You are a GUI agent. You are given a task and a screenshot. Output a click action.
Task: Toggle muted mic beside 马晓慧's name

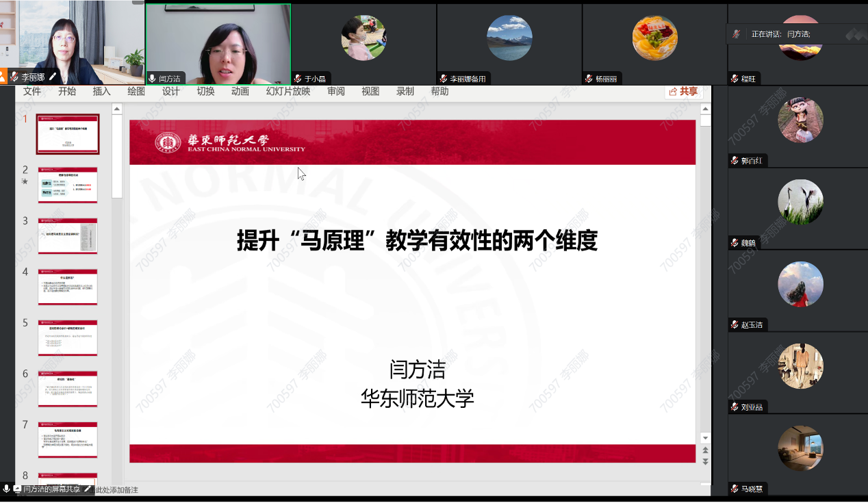click(x=735, y=489)
